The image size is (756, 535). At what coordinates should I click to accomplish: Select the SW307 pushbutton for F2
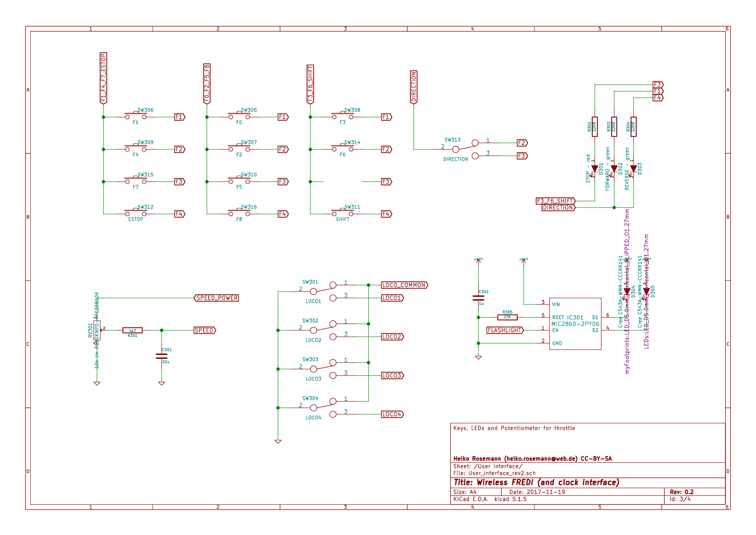click(x=239, y=148)
